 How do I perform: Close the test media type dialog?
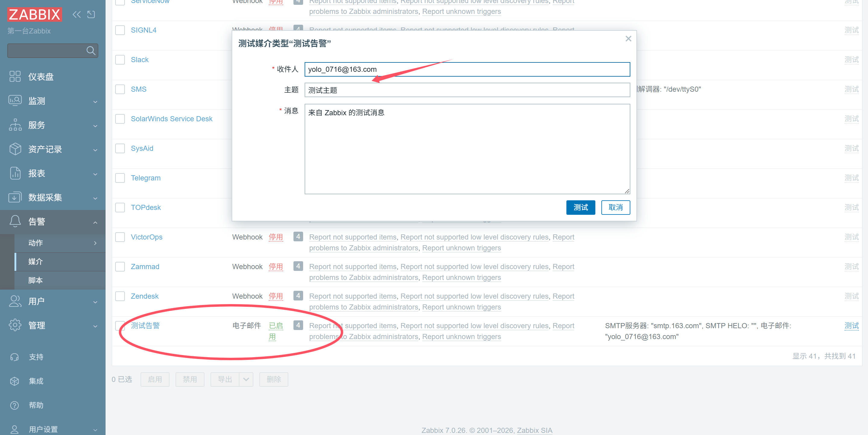[x=628, y=39]
